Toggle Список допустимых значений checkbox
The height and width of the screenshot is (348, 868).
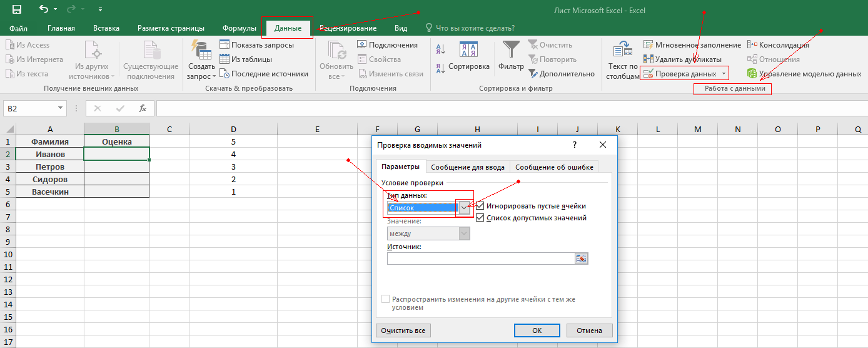tap(480, 218)
